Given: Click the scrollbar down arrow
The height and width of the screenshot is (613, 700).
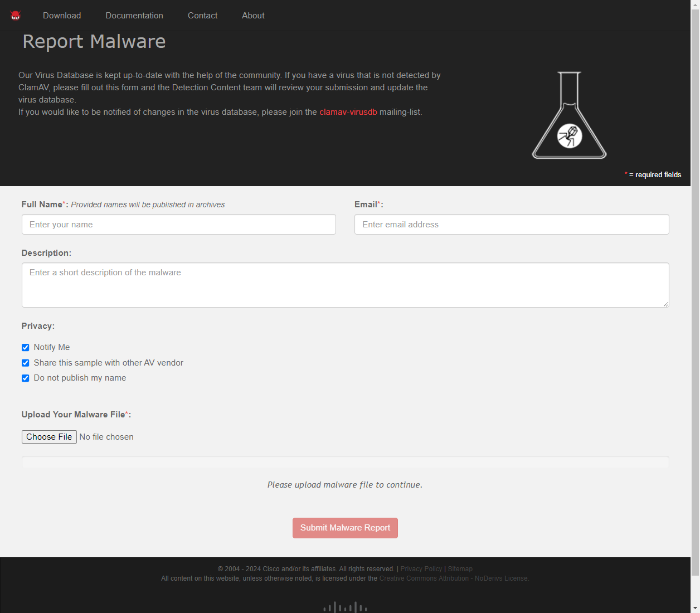Looking at the screenshot, I should pyautogui.click(x=696, y=609).
